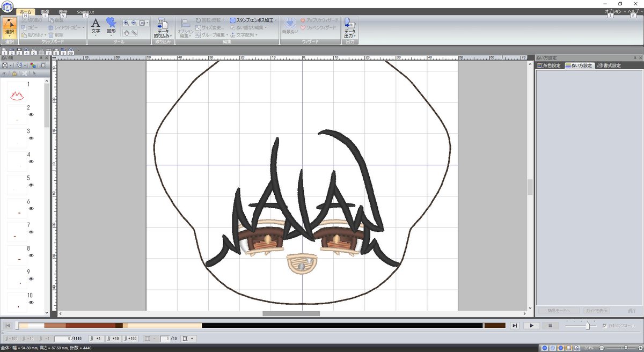644x352 pixels.
Task: Select the measure ruler tool
Action: (x=134, y=33)
